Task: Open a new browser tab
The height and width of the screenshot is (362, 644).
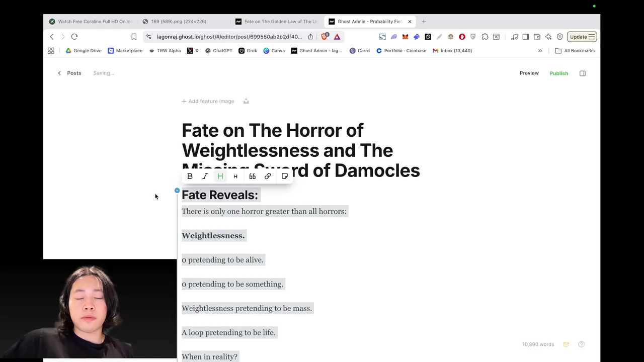Action: click(424, 22)
